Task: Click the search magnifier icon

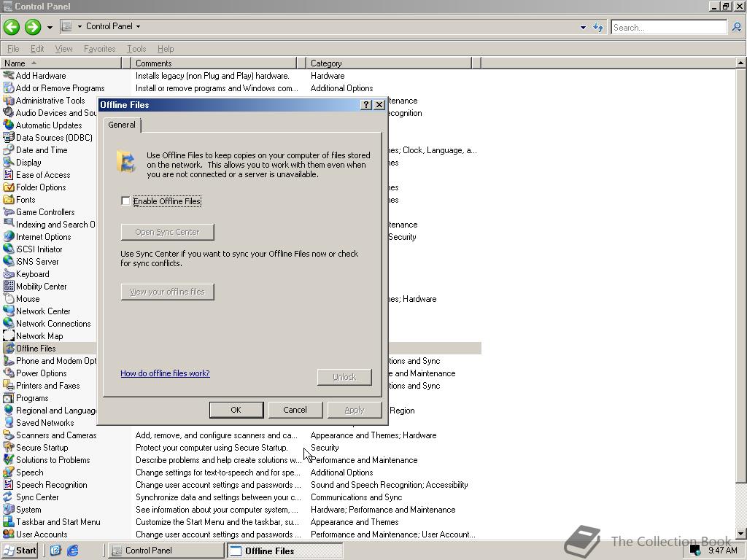Action: point(737,27)
